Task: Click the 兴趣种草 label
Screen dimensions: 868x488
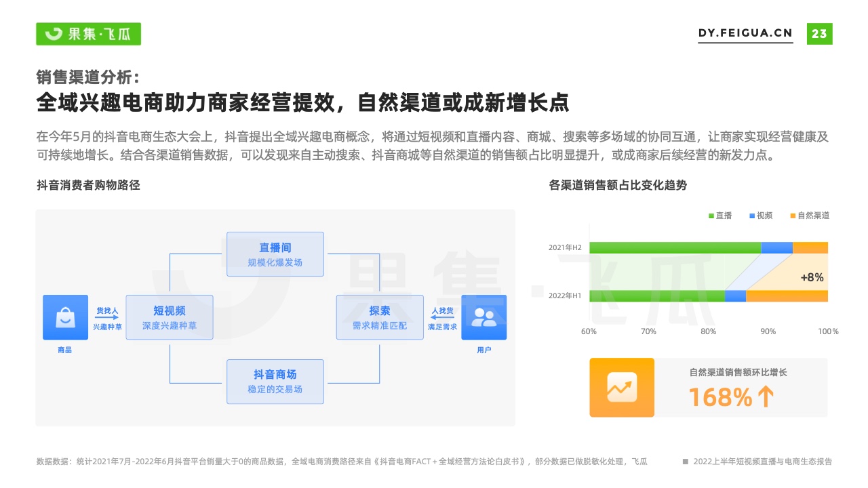Action: (107, 327)
